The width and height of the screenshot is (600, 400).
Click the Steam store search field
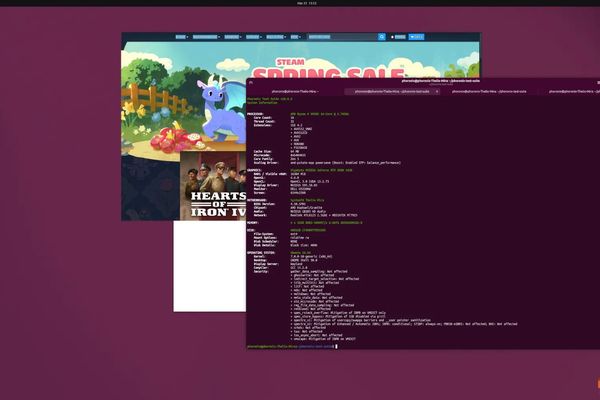[x=342, y=37]
